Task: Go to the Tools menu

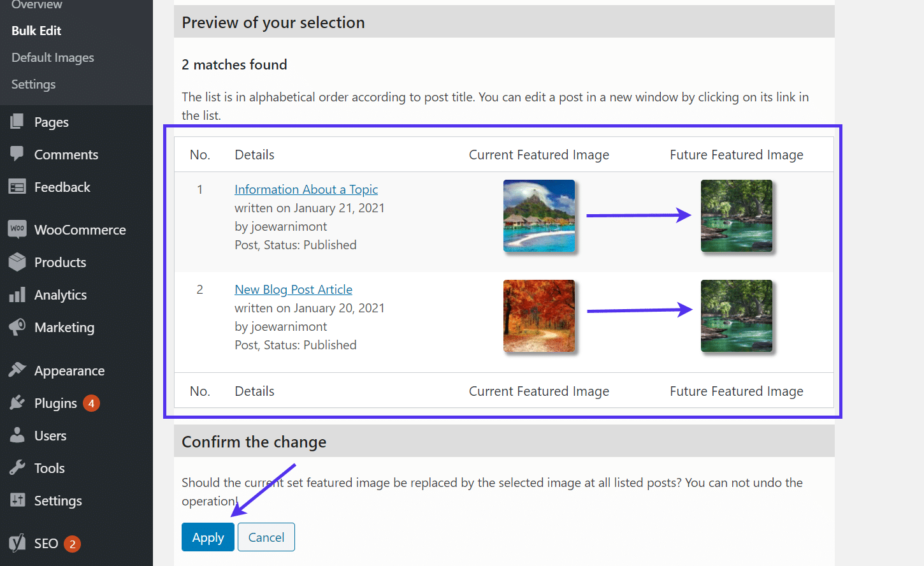Action: click(x=50, y=468)
